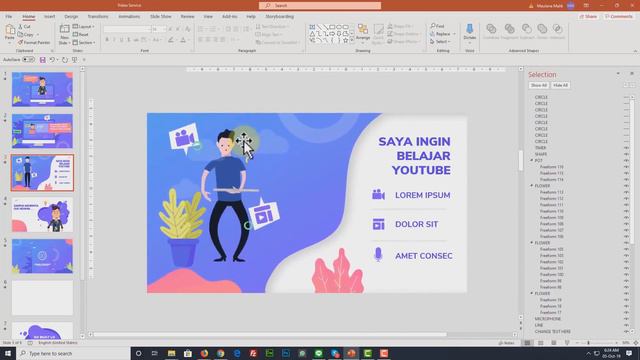
Task: Open the font size combo box
Action: tap(158, 29)
